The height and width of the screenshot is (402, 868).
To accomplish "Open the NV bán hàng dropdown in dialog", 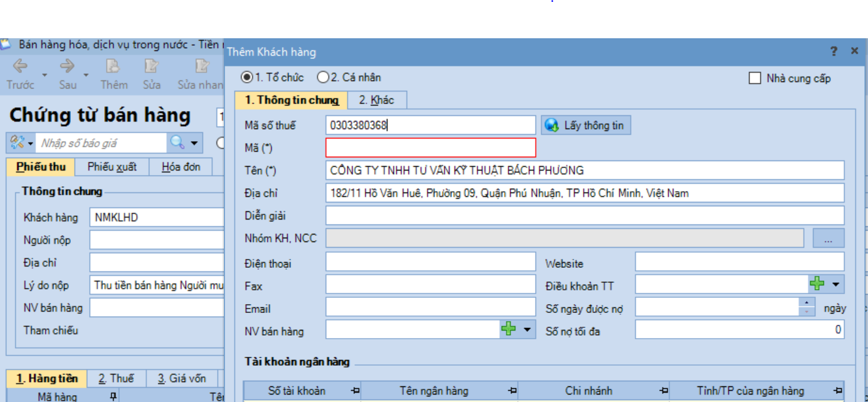I will 527,330.
